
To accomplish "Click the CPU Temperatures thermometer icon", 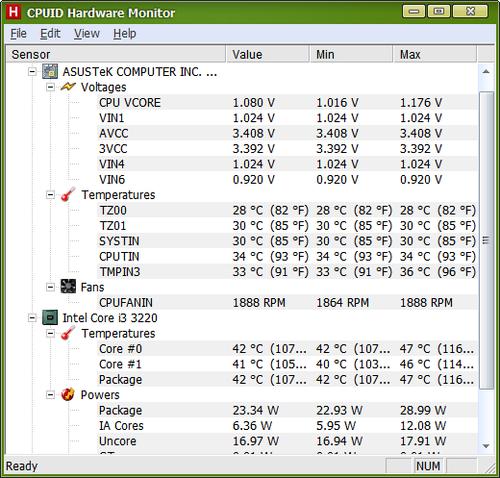I will coord(68,333).
